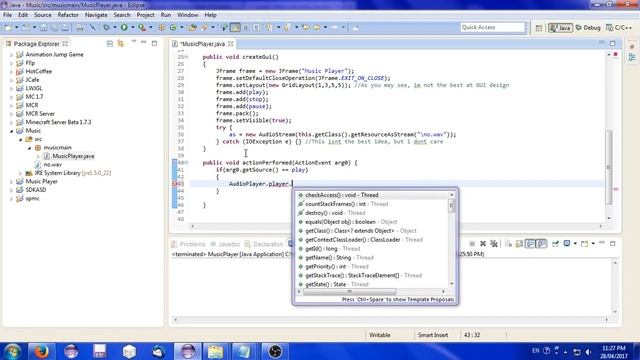Viewport: 640px width, 360px height.
Task: Select equals(Object obj) proposal
Action: (x=372, y=222)
